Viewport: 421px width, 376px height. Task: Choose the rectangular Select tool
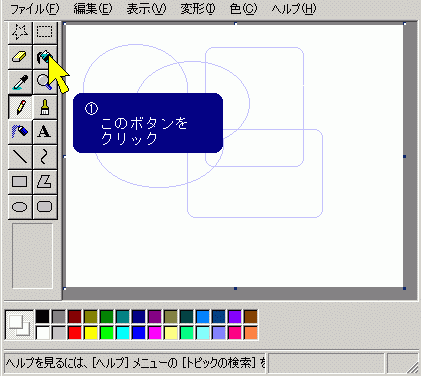point(45,32)
